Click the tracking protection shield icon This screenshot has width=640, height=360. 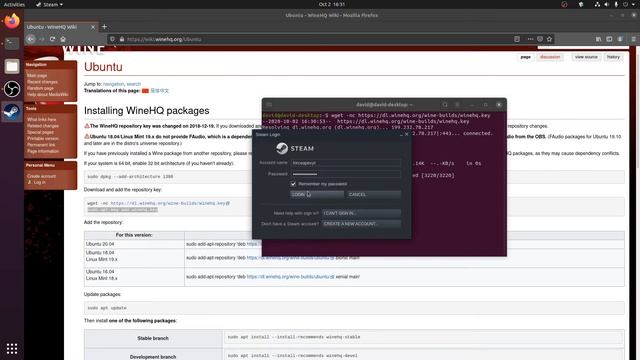[x=112, y=39]
